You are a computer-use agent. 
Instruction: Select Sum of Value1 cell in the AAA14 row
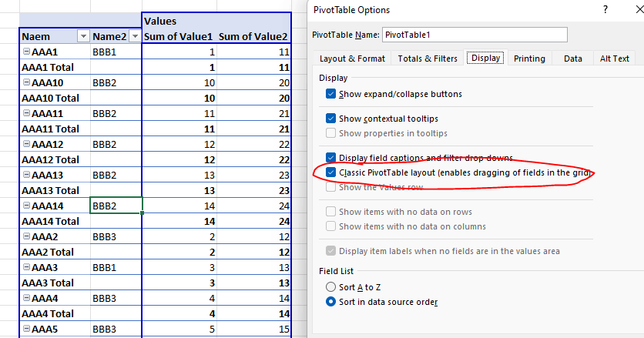(x=179, y=206)
